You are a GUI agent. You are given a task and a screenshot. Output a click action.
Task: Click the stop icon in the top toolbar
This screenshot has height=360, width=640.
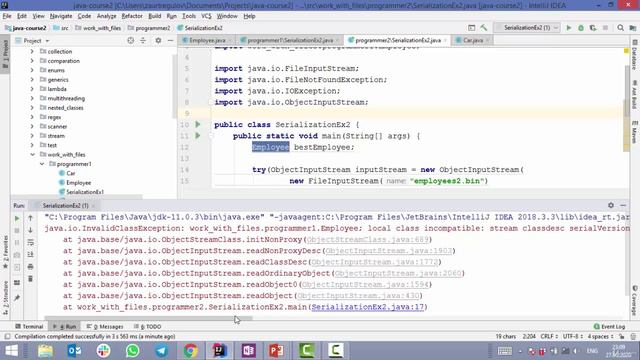click(605, 28)
